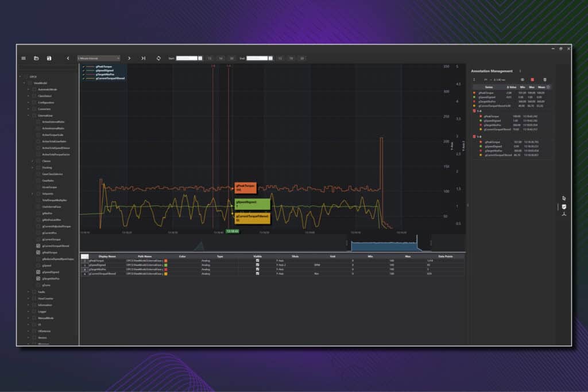
Task: Click the save disk icon
Action: [x=49, y=59]
